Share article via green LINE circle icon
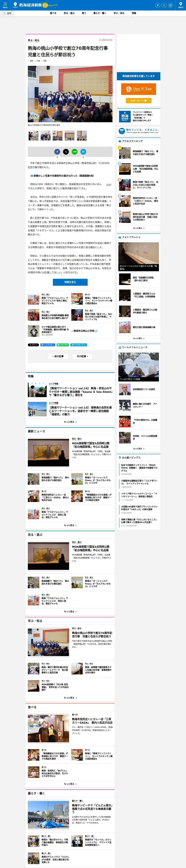The image size is (186, 868). click(x=75, y=152)
